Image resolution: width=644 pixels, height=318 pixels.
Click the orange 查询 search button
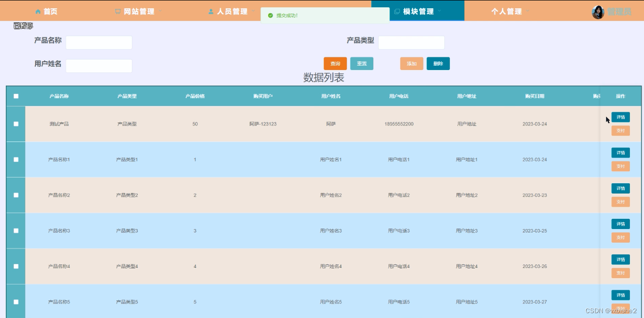point(335,64)
